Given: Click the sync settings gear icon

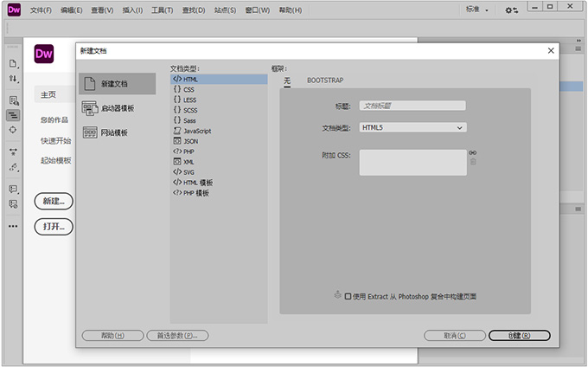Looking at the screenshot, I should tap(512, 10).
